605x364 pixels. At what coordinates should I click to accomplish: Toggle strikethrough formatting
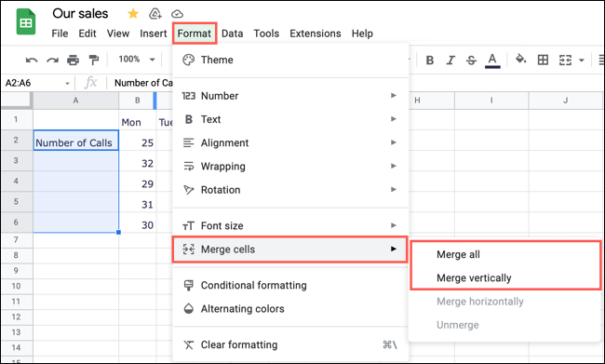coord(471,61)
